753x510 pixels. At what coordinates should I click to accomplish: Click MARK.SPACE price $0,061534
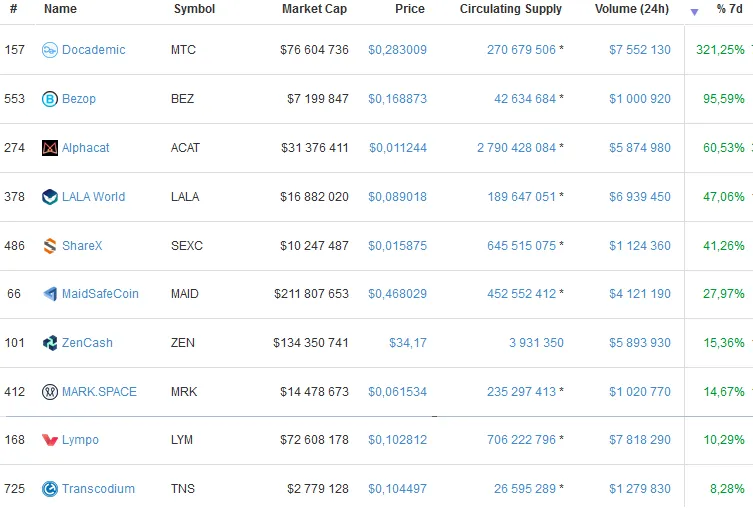(x=398, y=392)
